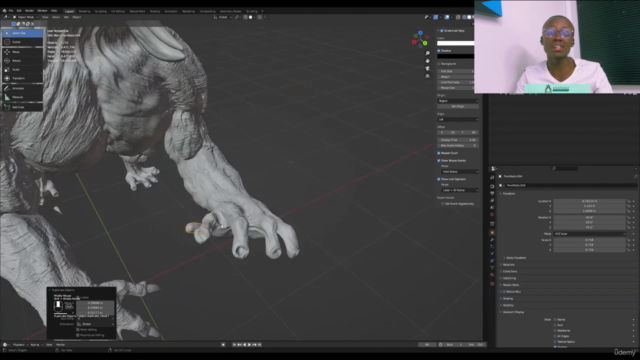Open the viewport Add menu
The image size is (640, 360).
[x=66, y=17]
